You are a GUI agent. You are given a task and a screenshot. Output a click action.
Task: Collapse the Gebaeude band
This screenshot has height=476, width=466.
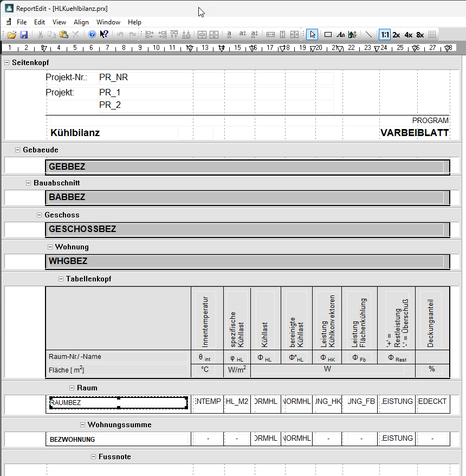(17, 150)
